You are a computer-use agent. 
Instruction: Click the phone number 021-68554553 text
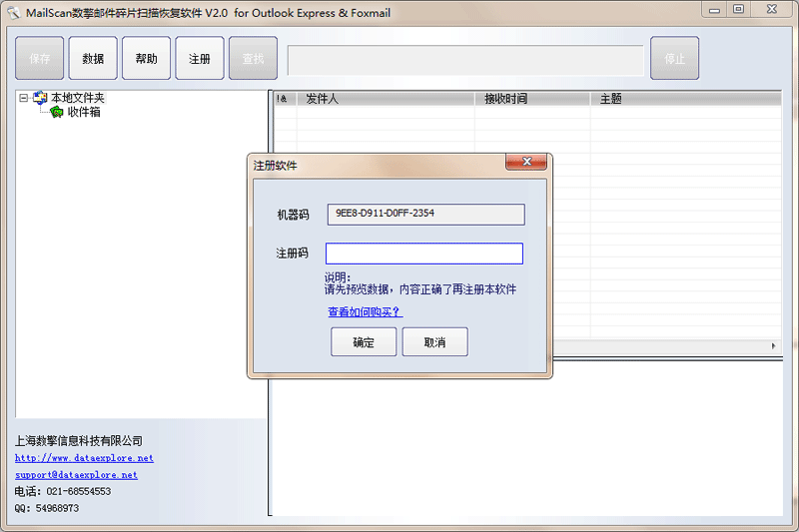click(79, 491)
